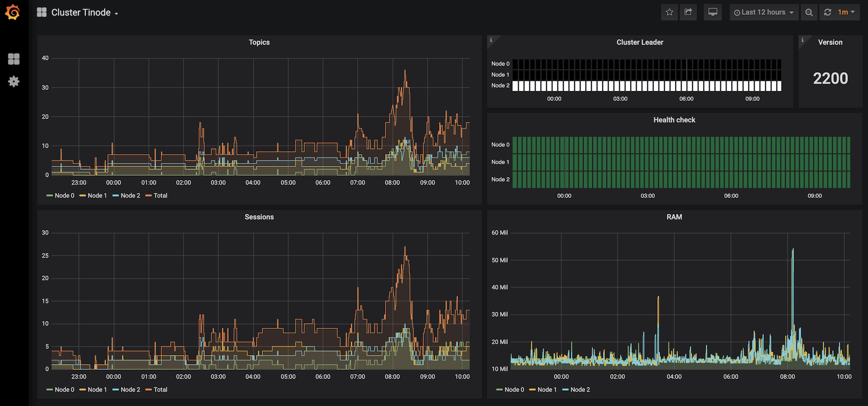This screenshot has height=406, width=868.
Task: Zoom out time range with magnifier
Action: click(809, 12)
